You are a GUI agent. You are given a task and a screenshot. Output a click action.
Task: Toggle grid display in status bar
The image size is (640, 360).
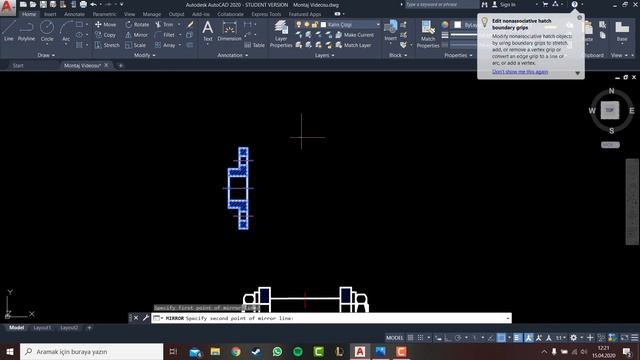(x=410, y=338)
